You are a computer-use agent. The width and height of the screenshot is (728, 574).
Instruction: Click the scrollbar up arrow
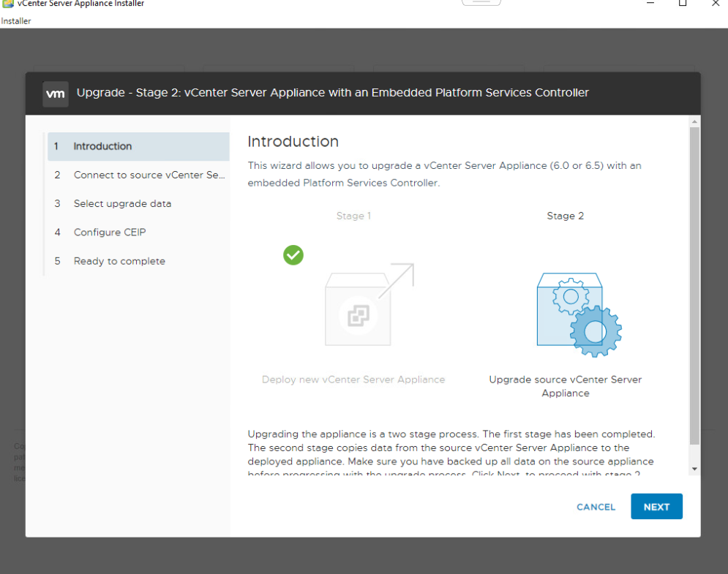point(694,121)
